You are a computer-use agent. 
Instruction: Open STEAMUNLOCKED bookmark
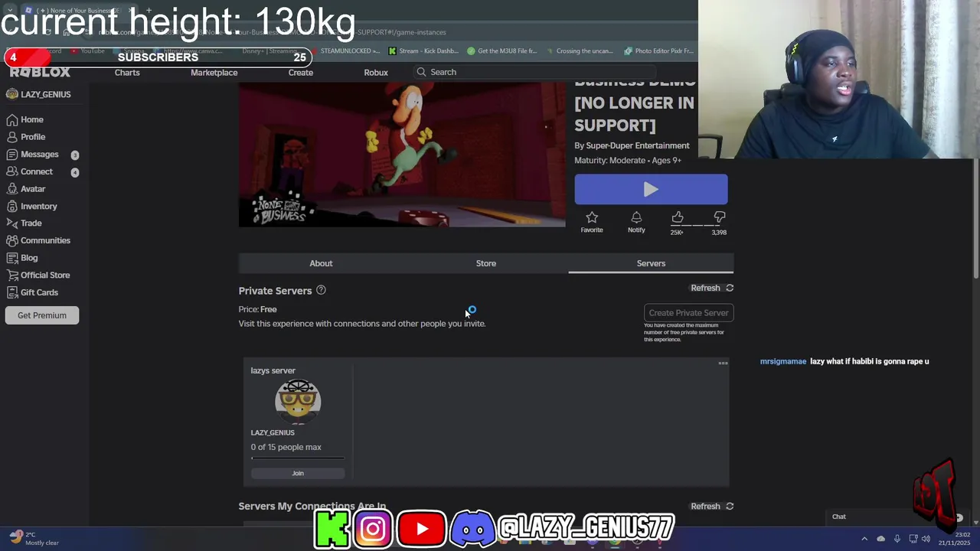pos(345,51)
